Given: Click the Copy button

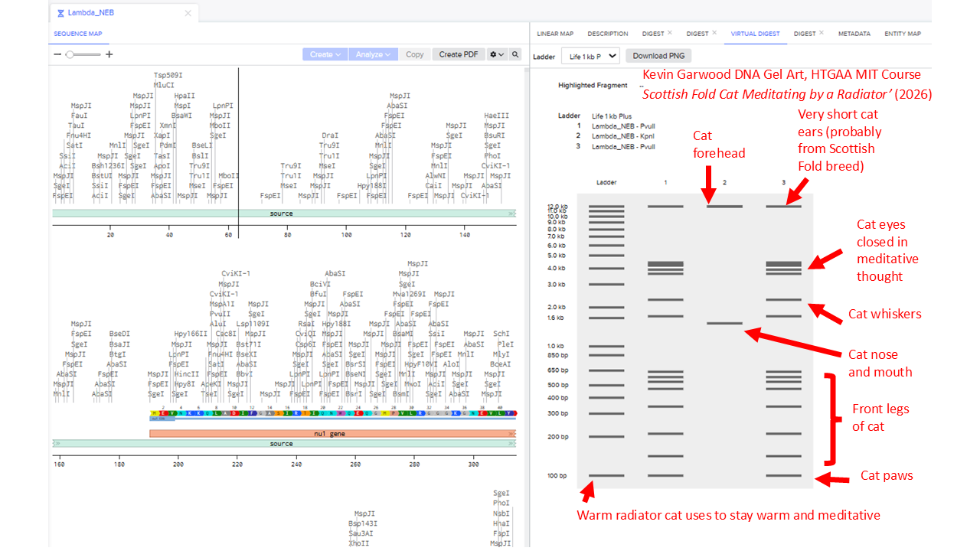Looking at the screenshot, I should pos(415,54).
